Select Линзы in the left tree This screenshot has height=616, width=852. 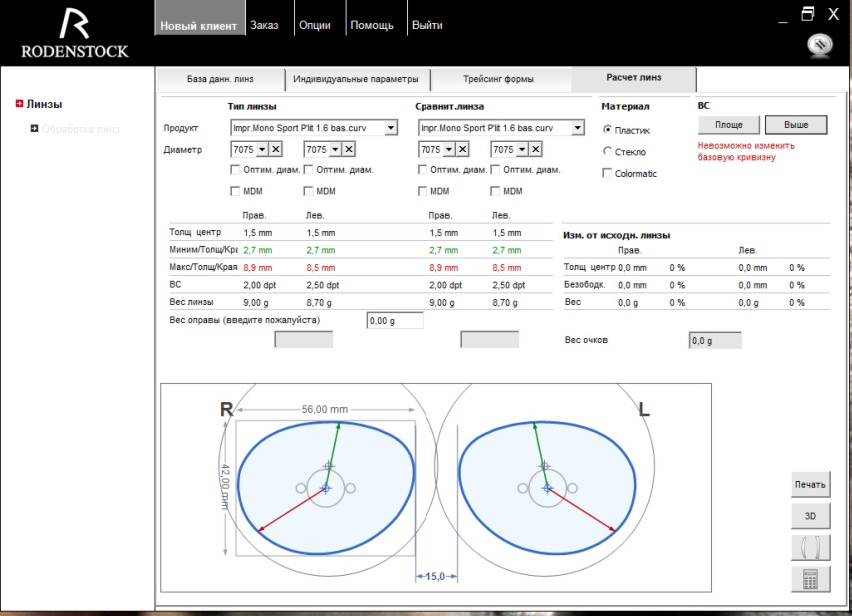(45, 104)
